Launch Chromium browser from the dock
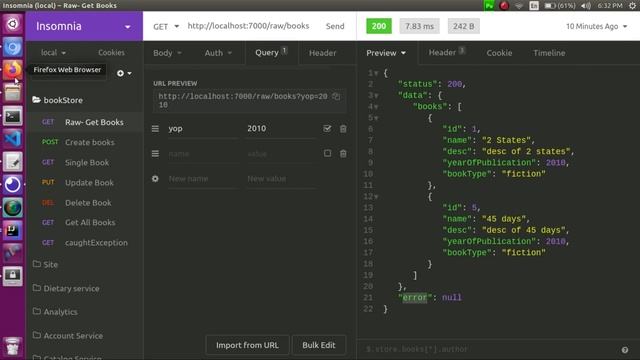640x360 pixels. [13, 47]
